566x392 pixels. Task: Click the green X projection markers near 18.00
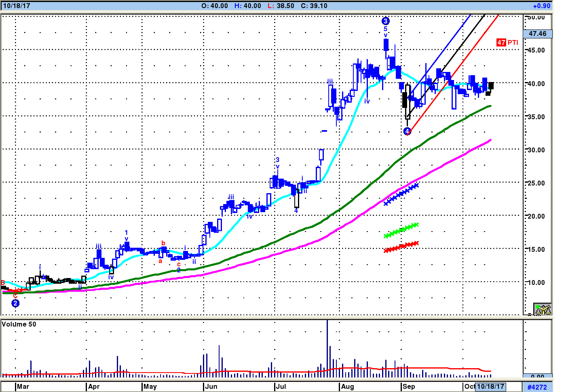[401, 230]
